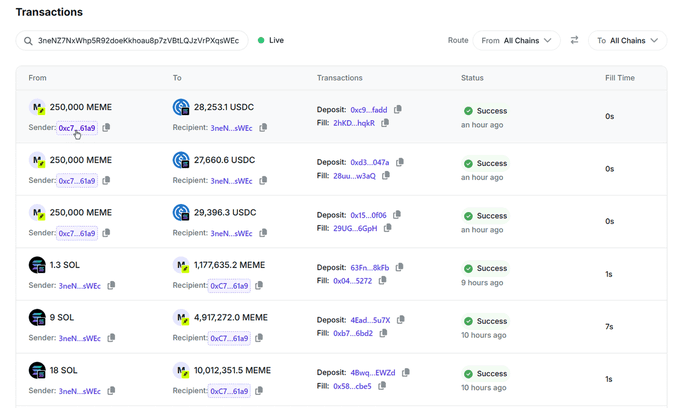The height and width of the screenshot is (408, 680).
Task: Copy fill hash 0xb7...6bd2
Action: tap(383, 333)
